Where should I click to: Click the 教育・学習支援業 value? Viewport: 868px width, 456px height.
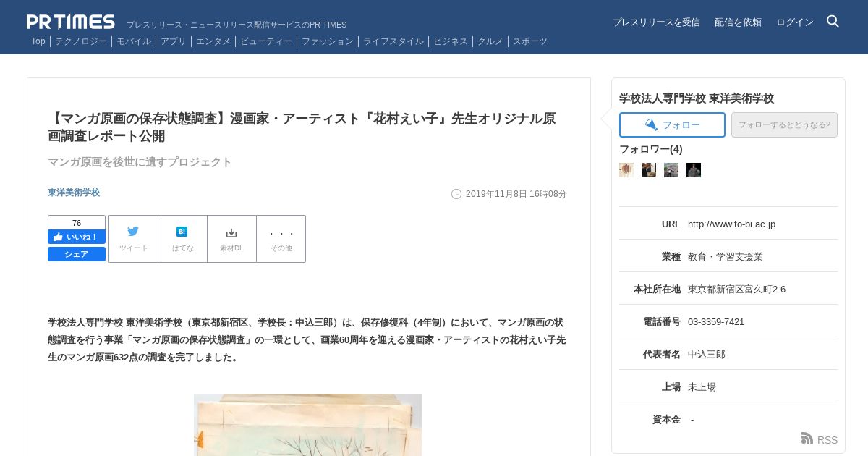[726, 257]
